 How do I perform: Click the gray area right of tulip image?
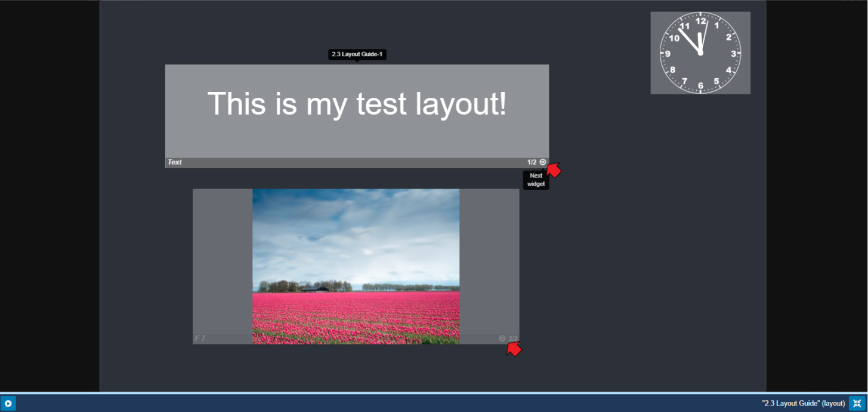489,263
